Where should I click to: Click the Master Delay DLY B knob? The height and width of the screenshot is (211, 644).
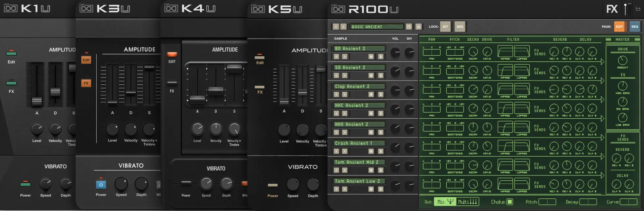[629, 184]
